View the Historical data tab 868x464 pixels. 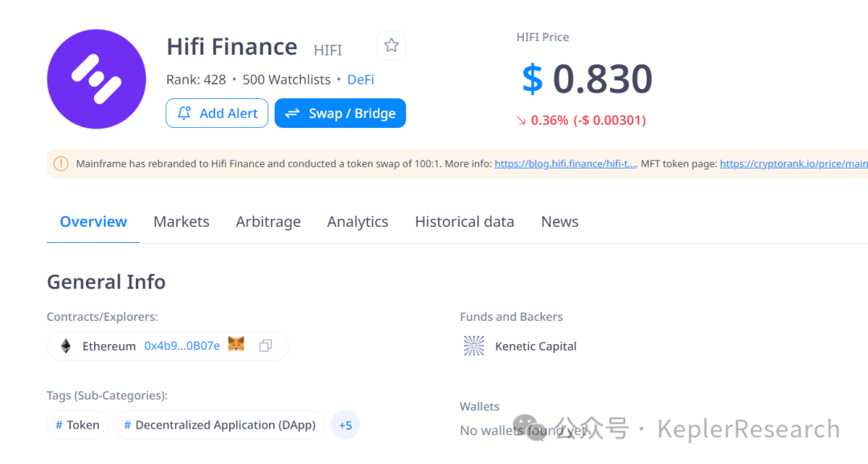(465, 222)
